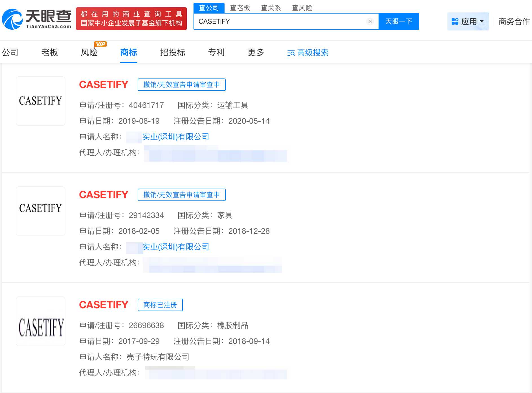Click the third CASETIFY trademark image
532x393 pixels.
(40, 321)
